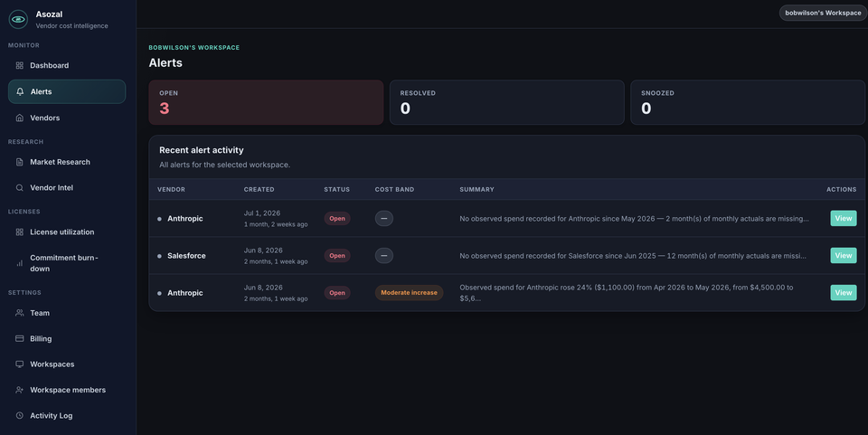Click the Summary column header
868x435 pixels.
[x=476, y=189]
